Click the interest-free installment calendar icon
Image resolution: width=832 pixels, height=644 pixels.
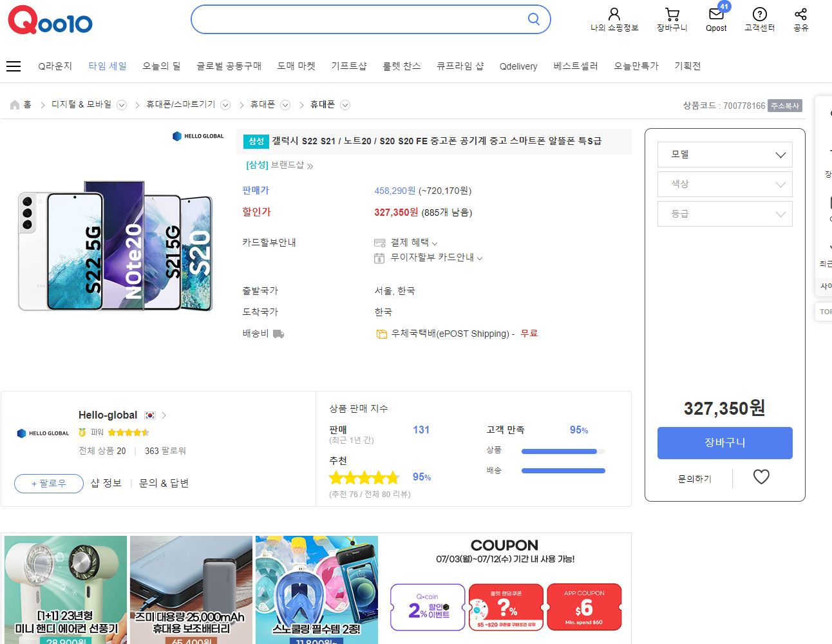pyautogui.click(x=379, y=258)
